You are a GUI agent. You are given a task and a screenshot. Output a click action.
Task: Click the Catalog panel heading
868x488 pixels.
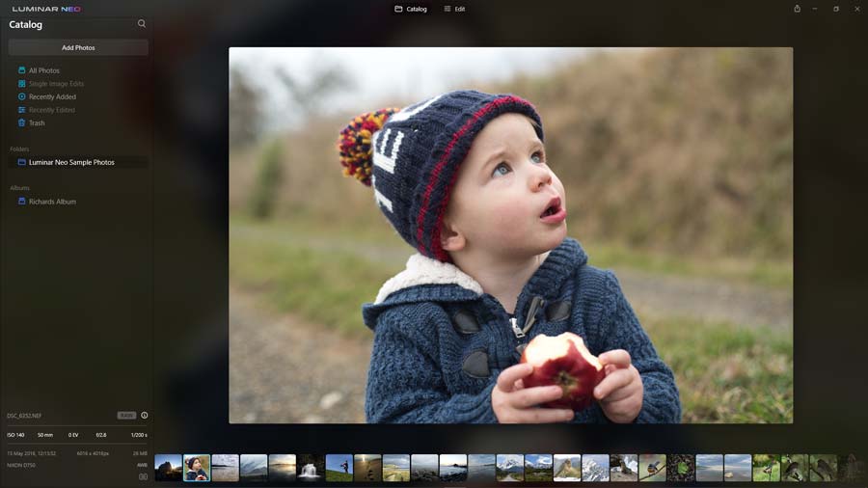pyautogui.click(x=25, y=24)
